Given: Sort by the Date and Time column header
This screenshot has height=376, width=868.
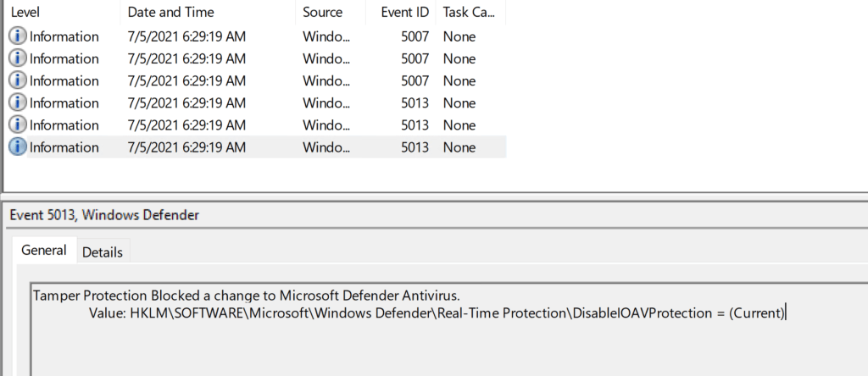Looking at the screenshot, I should pyautogui.click(x=170, y=13).
